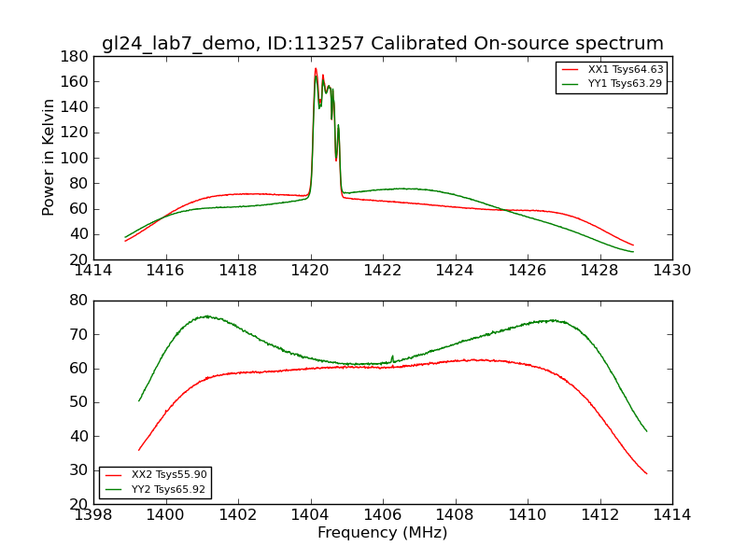Click the green line sample beside YY2 legend
This screenshot has width=747, height=560.
pos(114,489)
